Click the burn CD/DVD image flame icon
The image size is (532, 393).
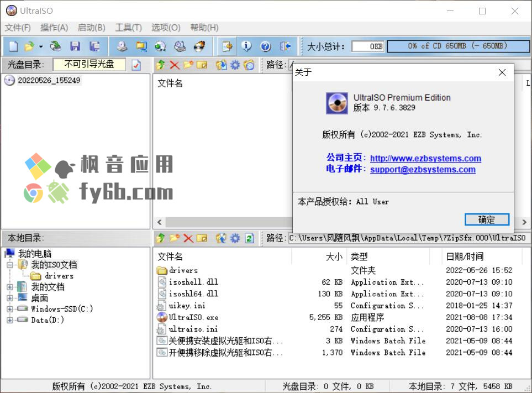(199, 46)
